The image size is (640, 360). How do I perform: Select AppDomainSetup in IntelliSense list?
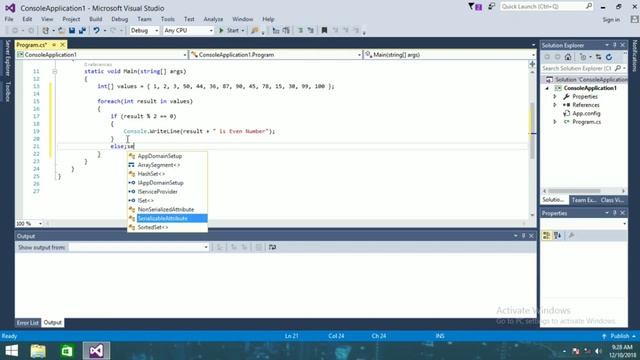coord(167,156)
